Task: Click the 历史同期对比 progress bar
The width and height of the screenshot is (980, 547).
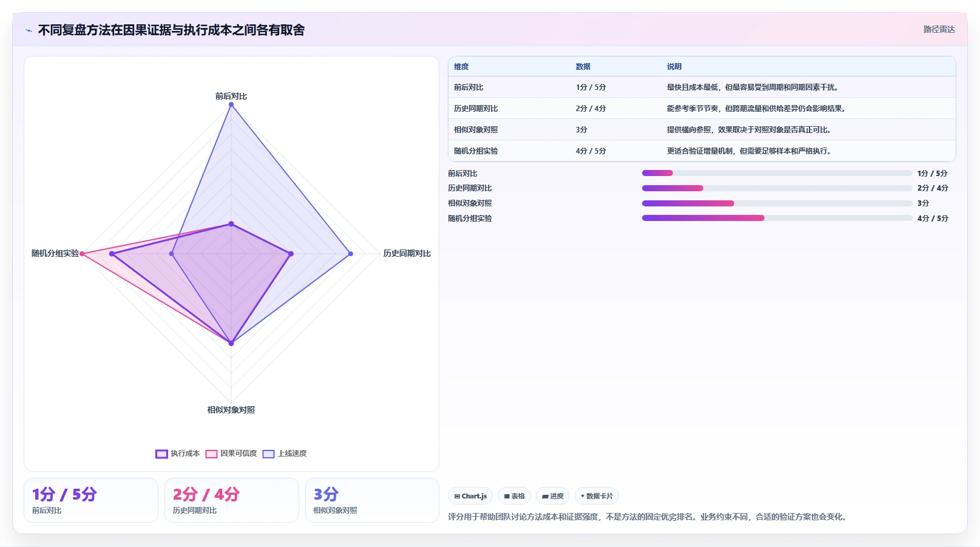Action: [777, 188]
